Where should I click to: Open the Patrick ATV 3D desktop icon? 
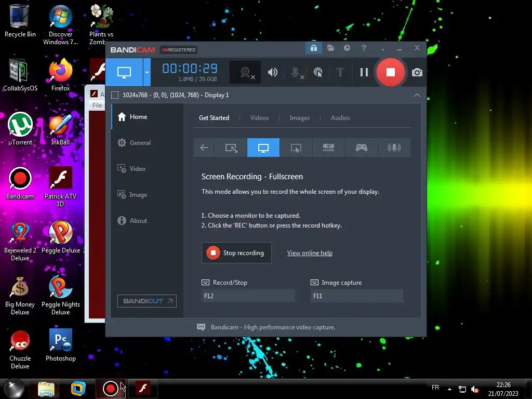(60, 187)
